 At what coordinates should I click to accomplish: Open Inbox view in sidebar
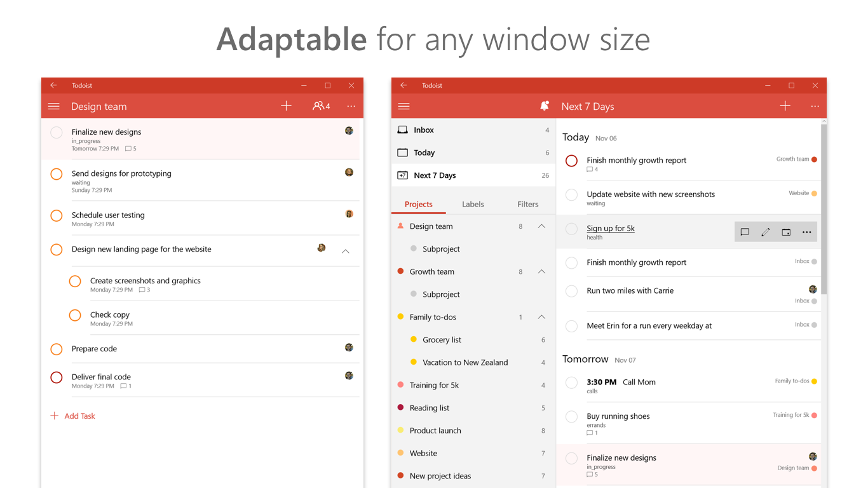tap(473, 130)
